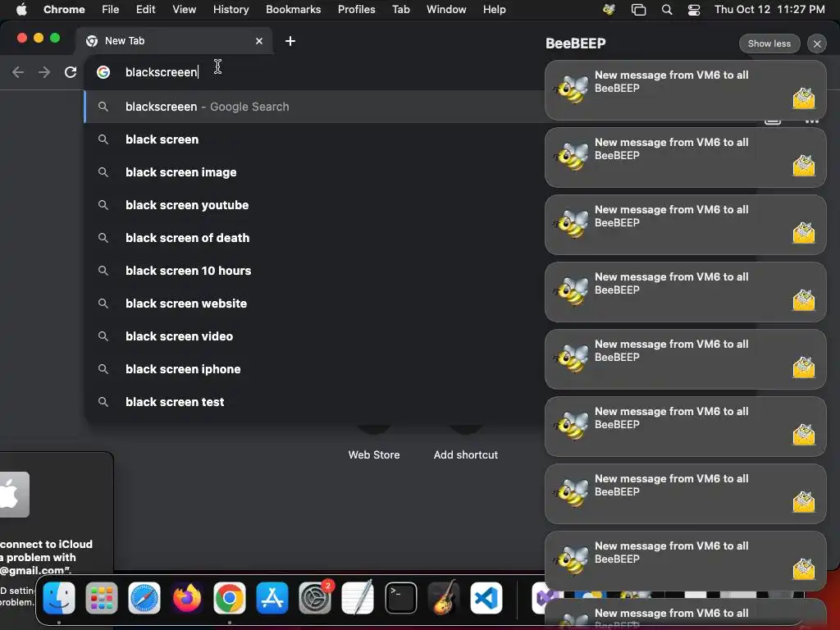Screen dimensions: 840x630
Task: Open the Bookmarks menu
Action: tap(293, 9)
